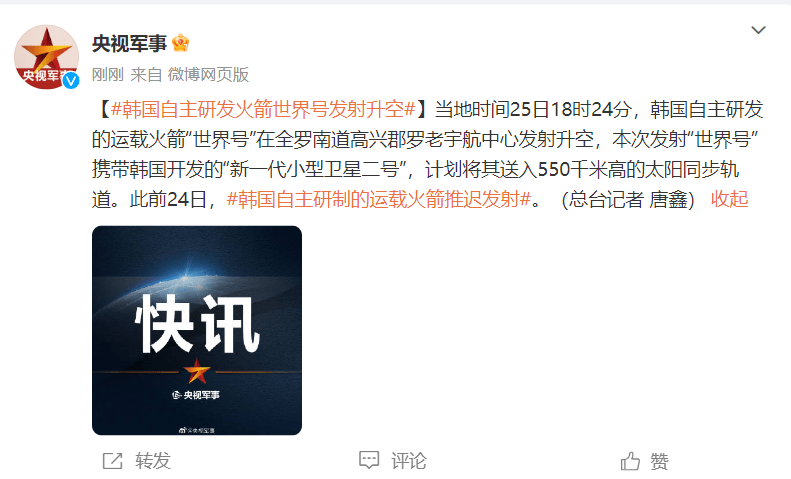Click the repost arrow icon
Viewport: 791px width, 479px height.
tap(112, 461)
